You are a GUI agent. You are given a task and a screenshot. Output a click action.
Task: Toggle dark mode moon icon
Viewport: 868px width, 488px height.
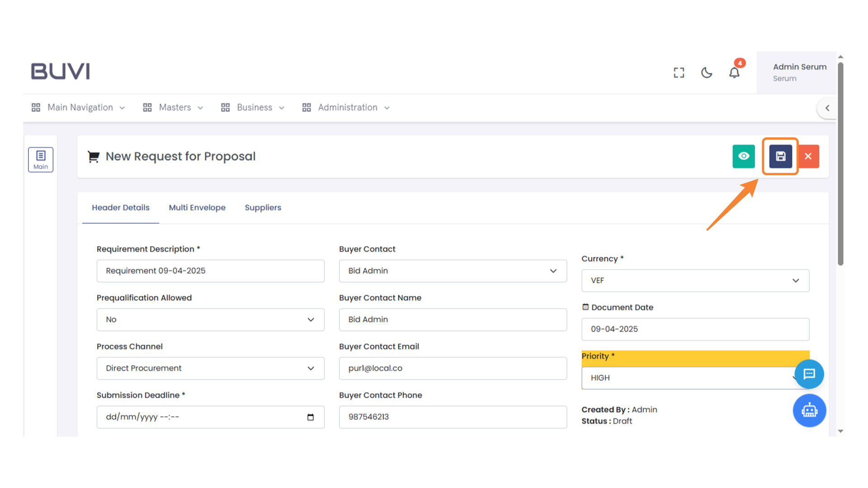[707, 72]
